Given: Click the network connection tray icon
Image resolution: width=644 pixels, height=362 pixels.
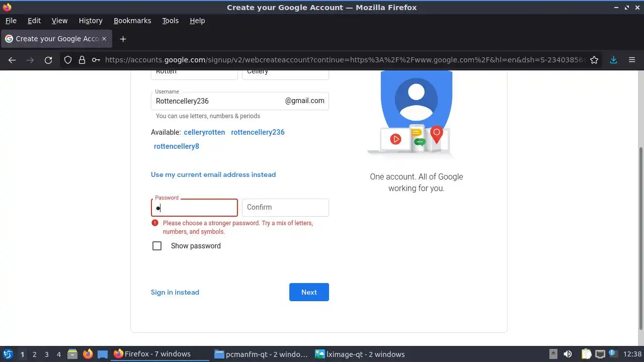Looking at the screenshot, I should pos(600,354).
